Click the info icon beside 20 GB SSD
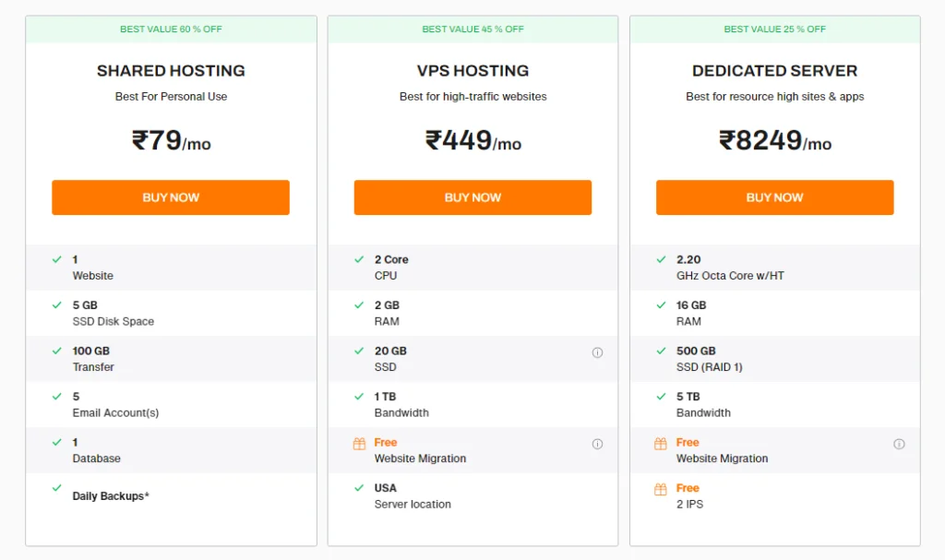 pyautogui.click(x=597, y=352)
